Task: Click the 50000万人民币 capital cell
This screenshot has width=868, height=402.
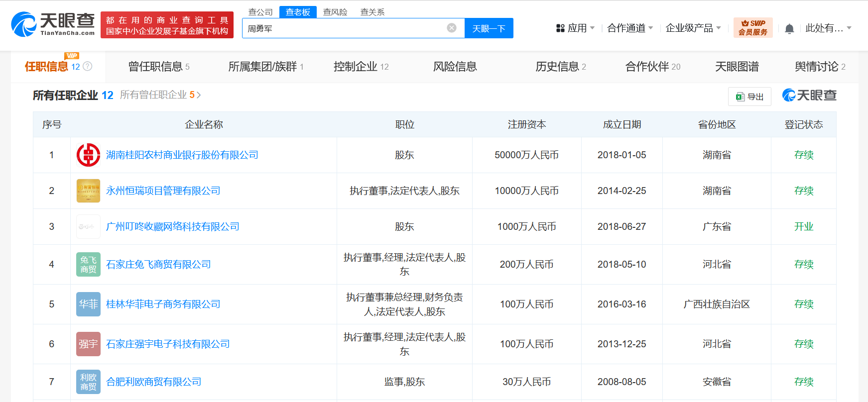Action: 527,155
